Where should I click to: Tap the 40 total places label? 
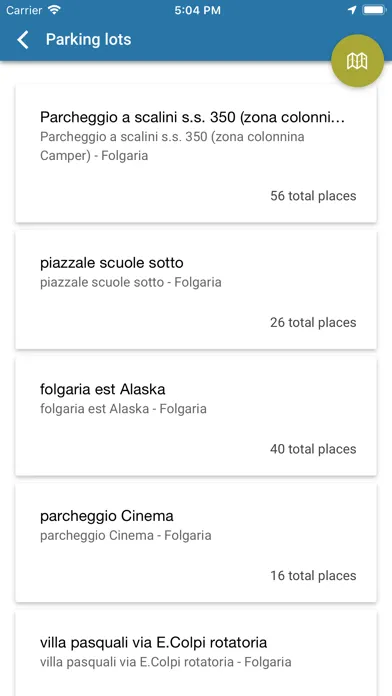click(x=313, y=449)
